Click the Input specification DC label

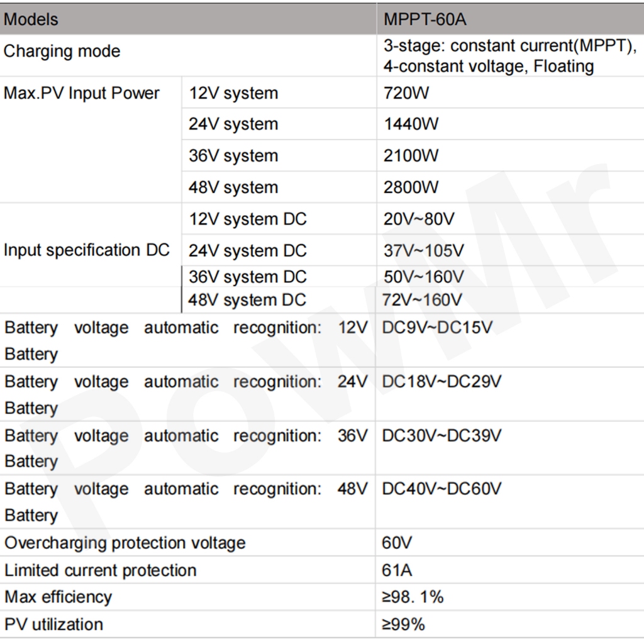click(x=87, y=250)
